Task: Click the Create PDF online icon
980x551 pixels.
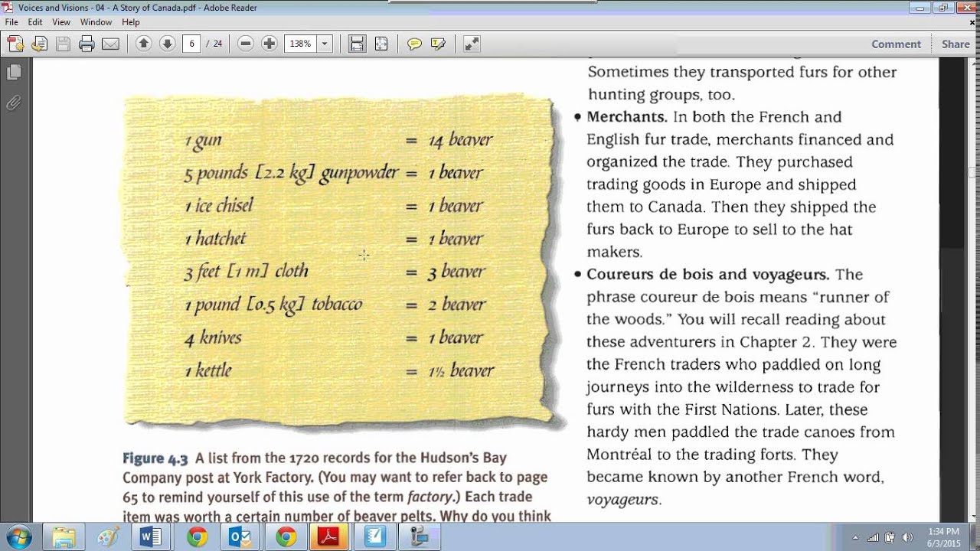Action: (x=15, y=44)
